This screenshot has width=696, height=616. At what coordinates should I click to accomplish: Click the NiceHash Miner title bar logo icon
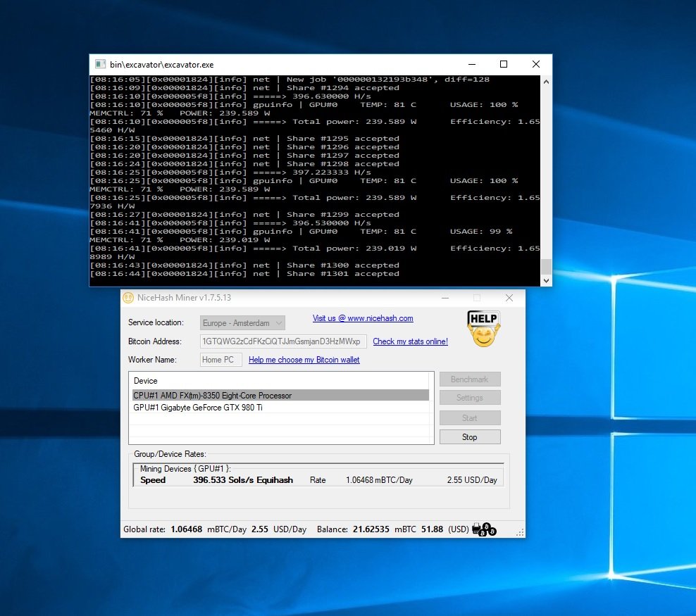click(128, 298)
